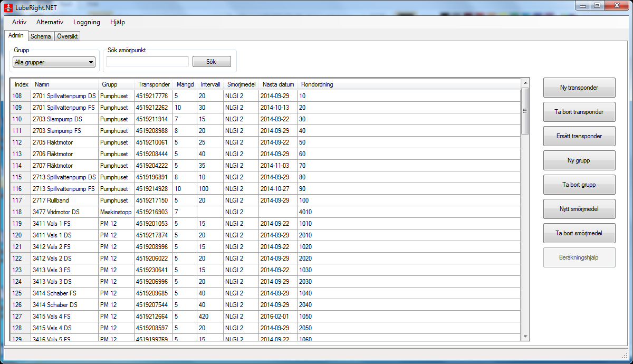
Task: Click date cell '2014-10-27'
Action: [x=278, y=189]
